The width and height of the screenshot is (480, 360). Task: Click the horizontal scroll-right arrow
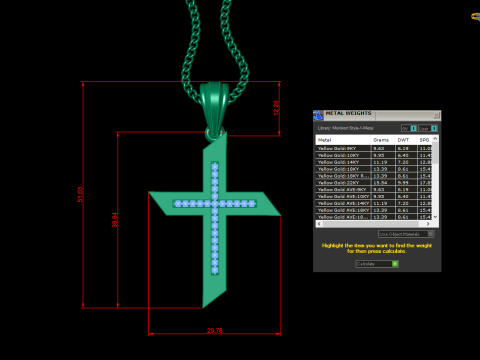[428, 224]
